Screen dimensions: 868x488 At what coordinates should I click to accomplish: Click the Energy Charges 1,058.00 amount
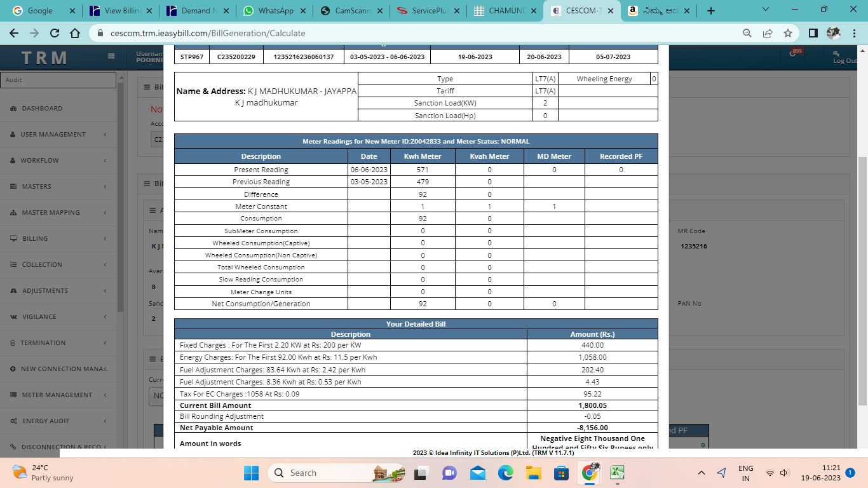[x=592, y=357]
